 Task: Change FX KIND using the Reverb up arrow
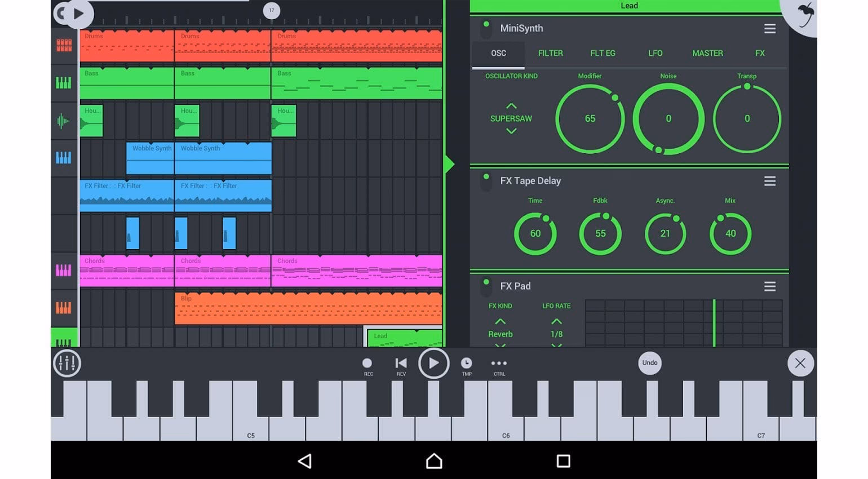coord(500,320)
